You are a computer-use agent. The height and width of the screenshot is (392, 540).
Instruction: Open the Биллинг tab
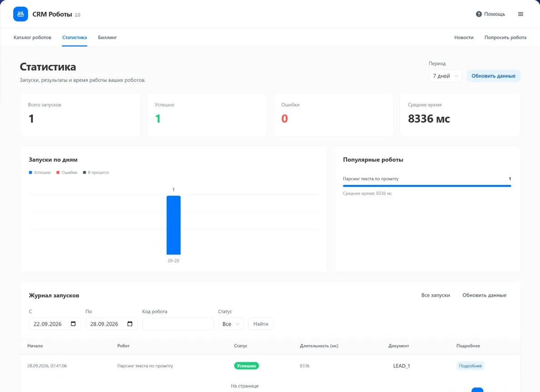point(107,37)
